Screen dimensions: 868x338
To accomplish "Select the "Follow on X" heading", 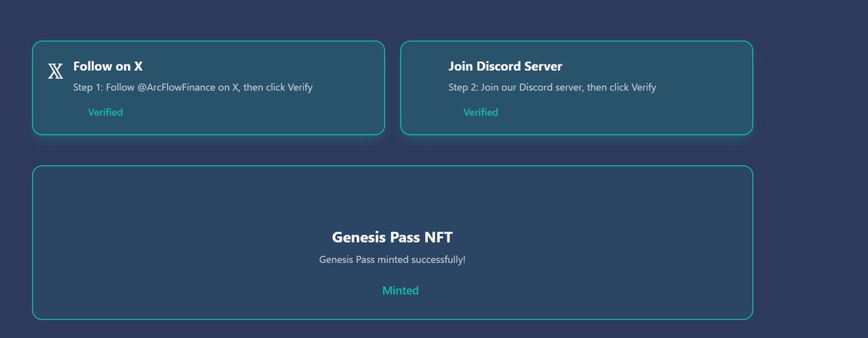I will [108, 67].
